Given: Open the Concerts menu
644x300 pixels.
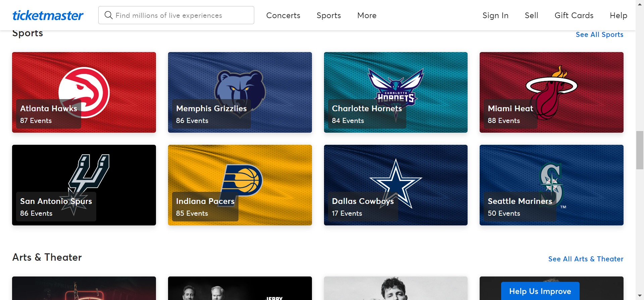Looking at the screenshot, I should tap(283, 15).
